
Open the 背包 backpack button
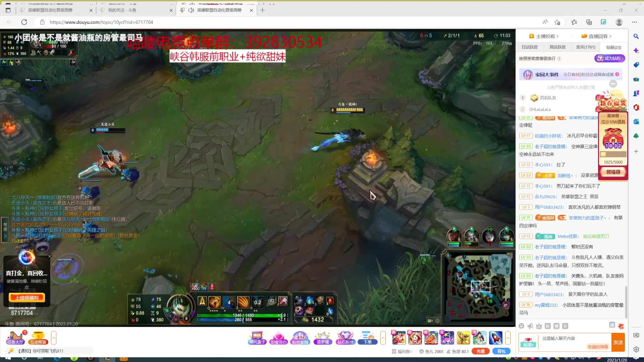coord(501,351)
